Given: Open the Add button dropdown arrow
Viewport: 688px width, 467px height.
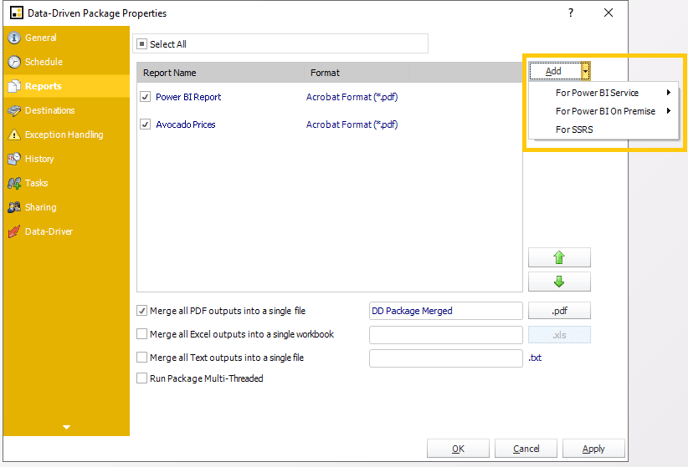Looking at the screenshot, I should (585, 71).
